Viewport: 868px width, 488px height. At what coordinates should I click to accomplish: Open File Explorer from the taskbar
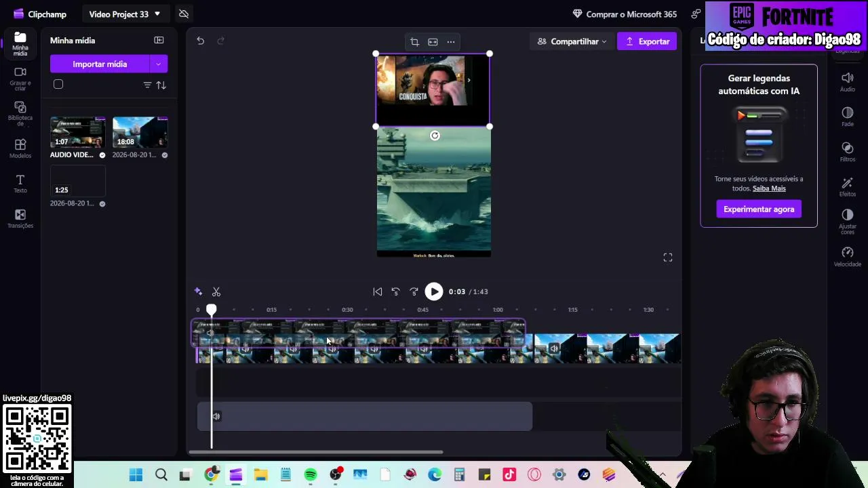pyautogui.click(x=260, y=475)
